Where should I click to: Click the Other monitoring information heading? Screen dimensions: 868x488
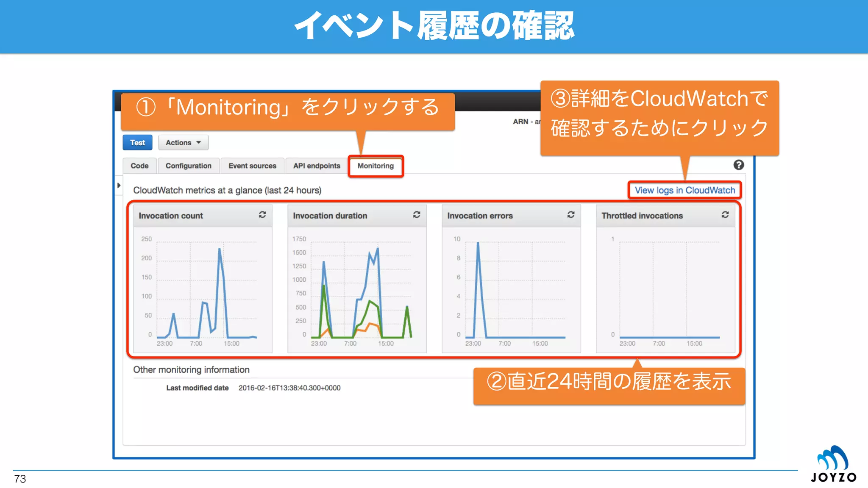191,370
